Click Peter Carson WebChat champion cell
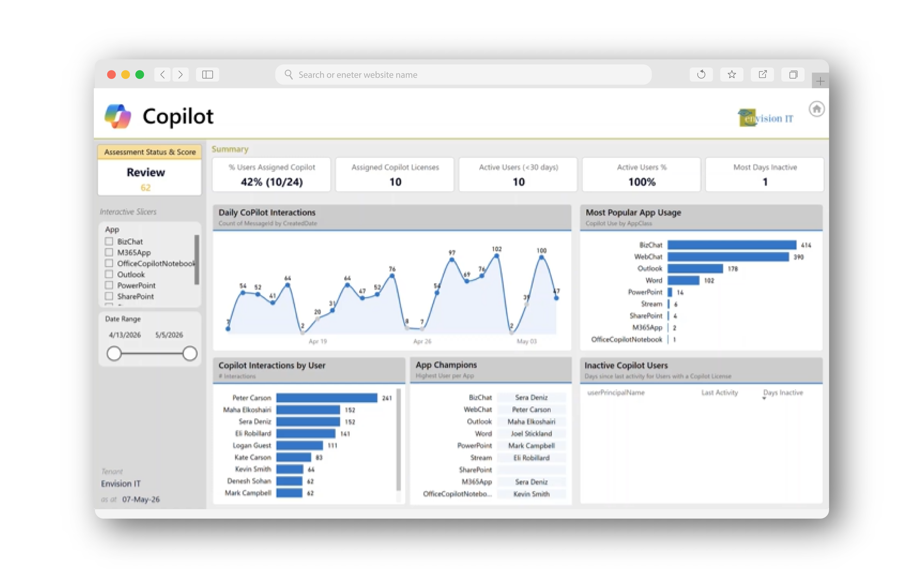924x578 pixels. tap(531, 409)
